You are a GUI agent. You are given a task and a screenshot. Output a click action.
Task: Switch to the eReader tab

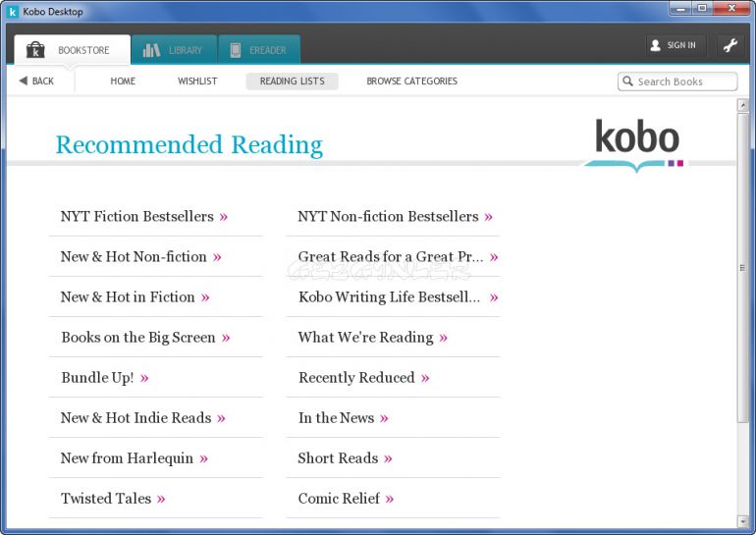click(x=259, y=50)
